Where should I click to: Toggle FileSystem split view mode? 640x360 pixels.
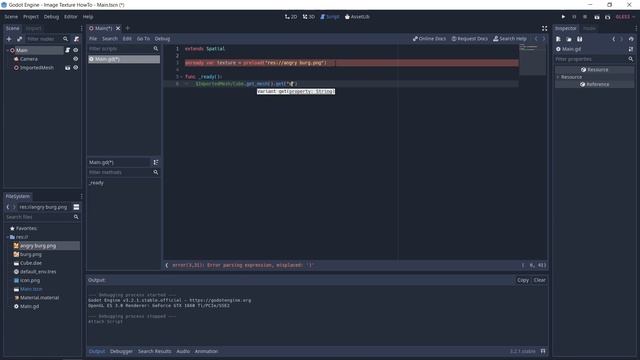point(76,207)
